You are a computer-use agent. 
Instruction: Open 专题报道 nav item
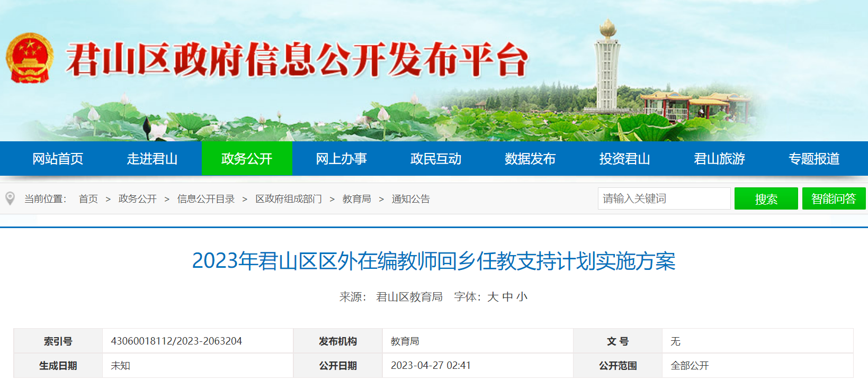(x=814, y=159)
